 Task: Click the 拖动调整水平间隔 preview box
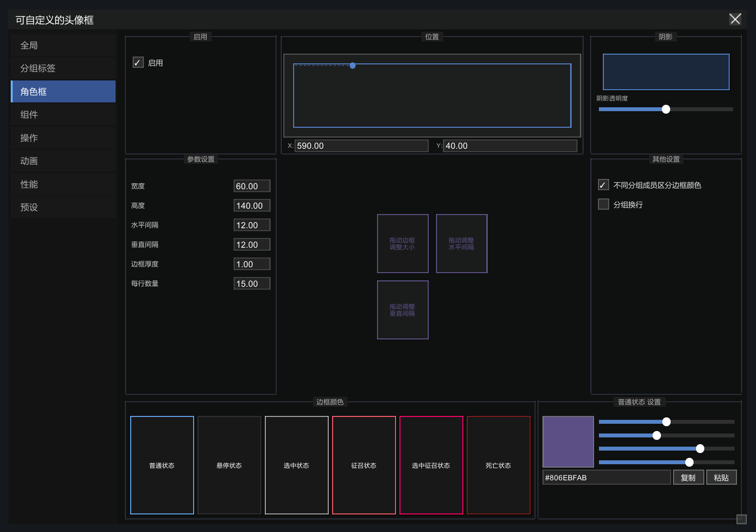click(461, 243)
